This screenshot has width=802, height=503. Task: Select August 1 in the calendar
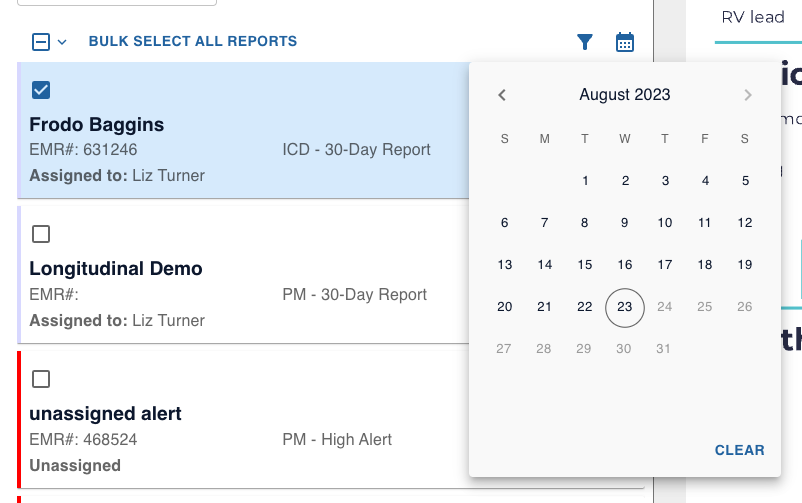[585, 181]
